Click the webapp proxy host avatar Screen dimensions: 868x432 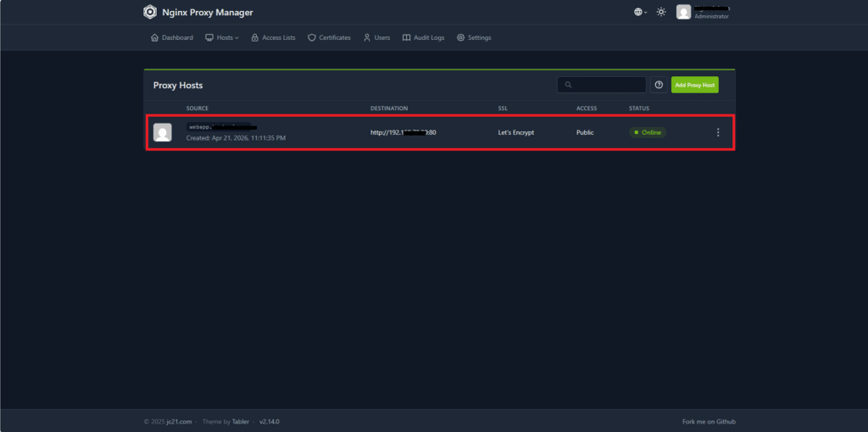tap(162, 132)
